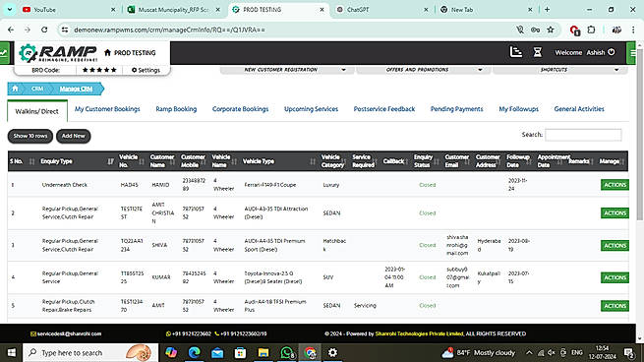Image resolution: width=644 pixels, height=362 pixels.
Task: Open ACTIONS for SHIVA row
Action: click(615, 245)
